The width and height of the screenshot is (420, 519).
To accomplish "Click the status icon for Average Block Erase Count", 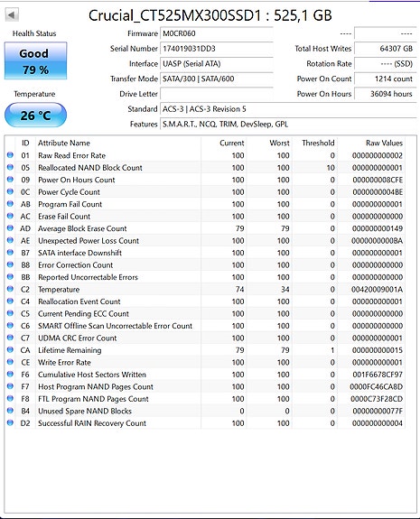I will [10, 228].
